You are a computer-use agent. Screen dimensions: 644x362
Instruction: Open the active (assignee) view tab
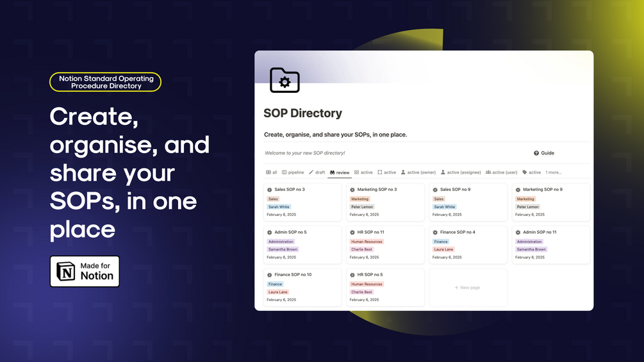coord(460,172)
